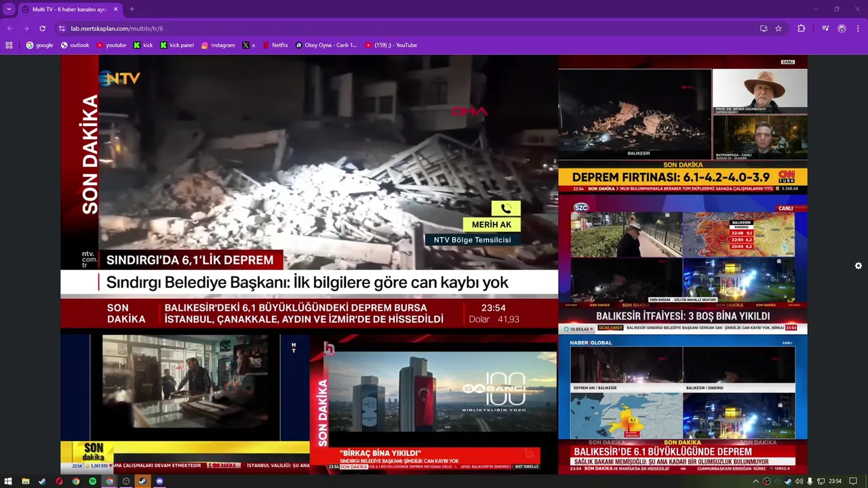The image size is (868, 488).
Task: Select the Habertürk video stream
Action: 185,404
